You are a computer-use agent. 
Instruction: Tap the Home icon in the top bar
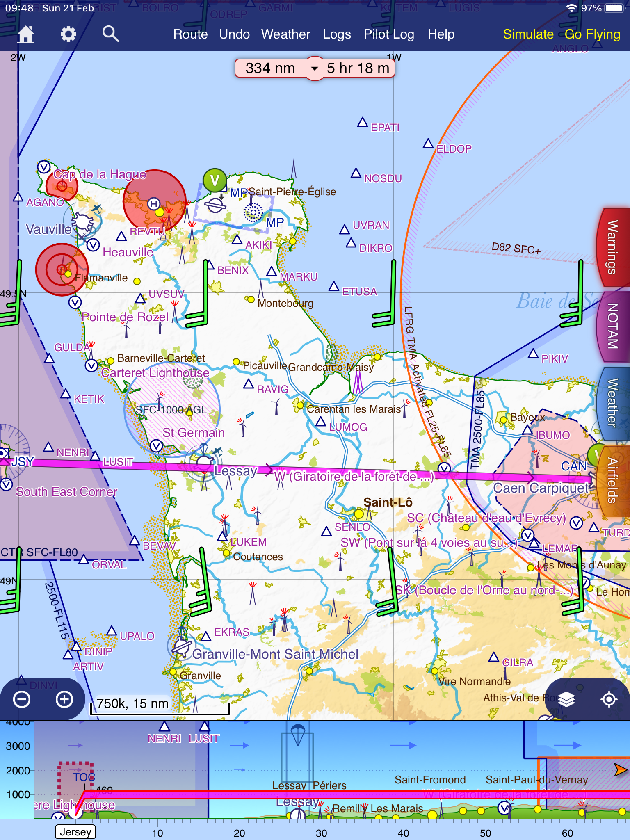click(25, 34)
